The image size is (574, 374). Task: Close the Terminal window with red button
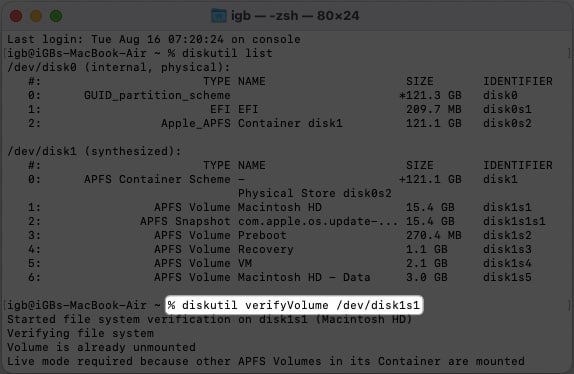[x=16, y=16]
